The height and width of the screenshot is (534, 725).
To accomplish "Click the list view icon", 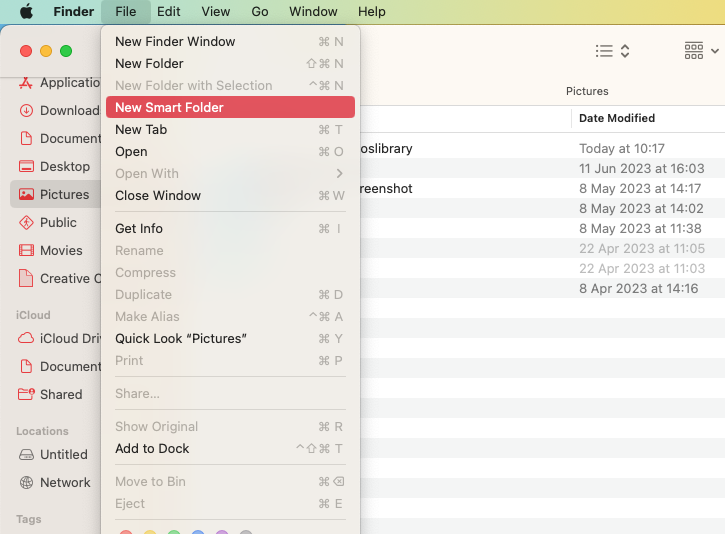I will [604, 51].
